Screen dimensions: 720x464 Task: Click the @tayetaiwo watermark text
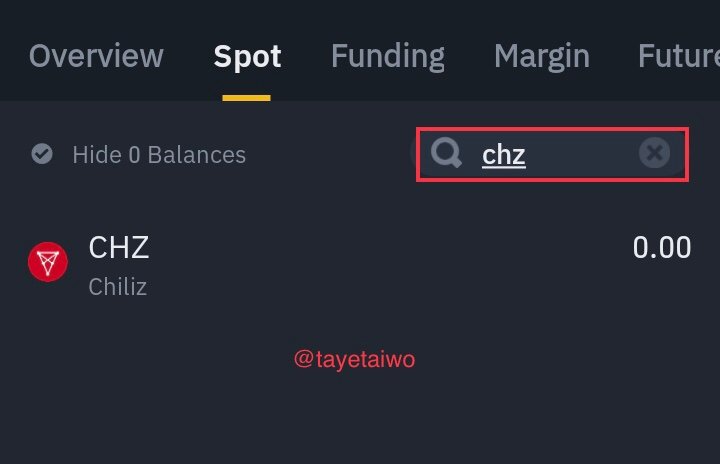(354, 359)
